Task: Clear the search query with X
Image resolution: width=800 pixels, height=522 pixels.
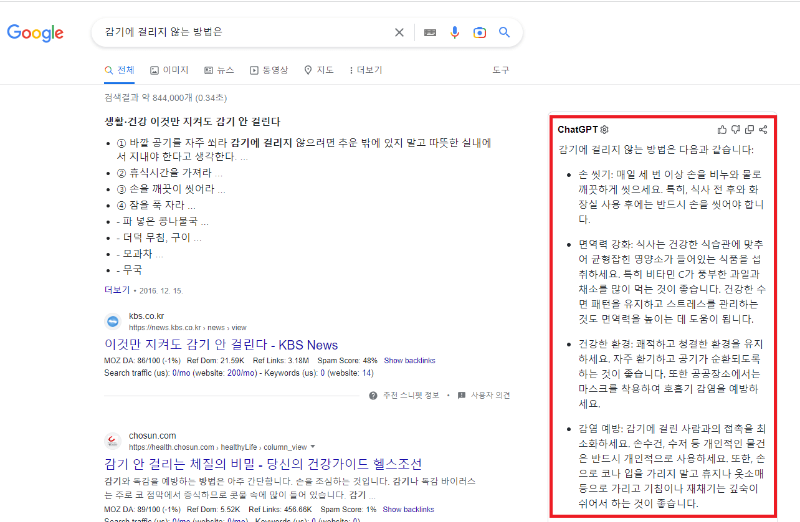Action: click(399, 33)
